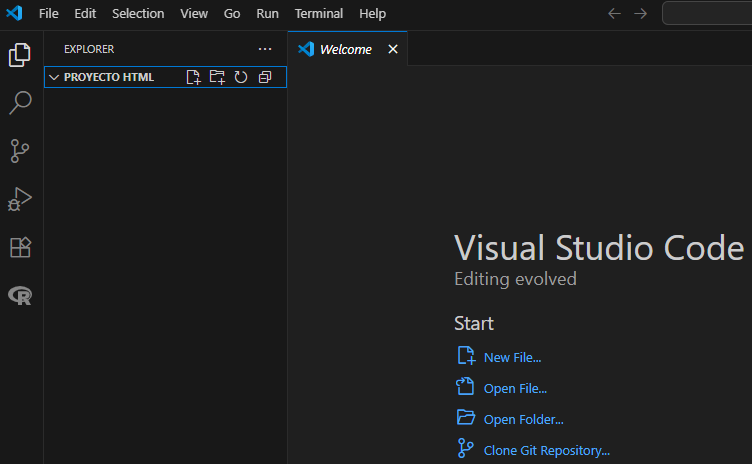Open the Explorer view in activity bar
Screen dimensions: 752x464
(x=20, y=55)
